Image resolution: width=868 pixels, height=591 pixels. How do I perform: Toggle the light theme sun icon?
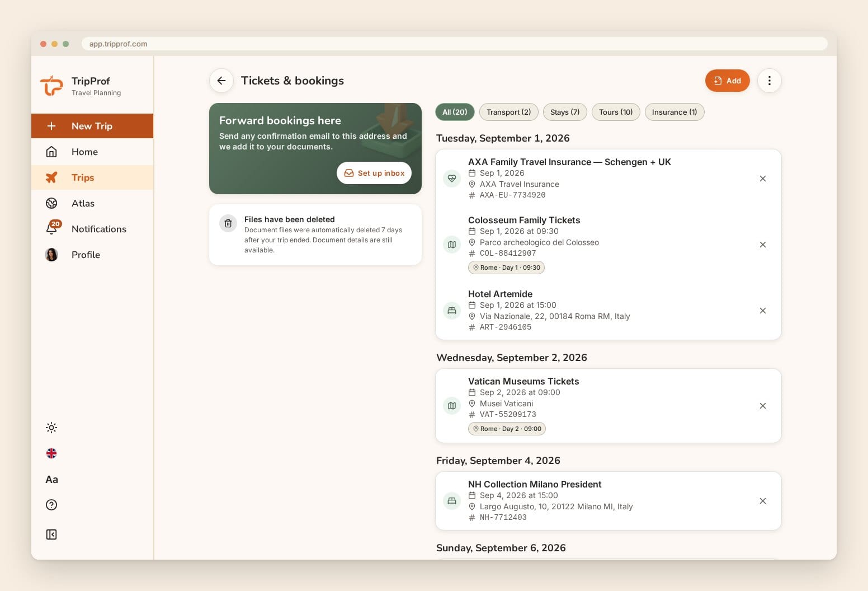tap(51, 428)
